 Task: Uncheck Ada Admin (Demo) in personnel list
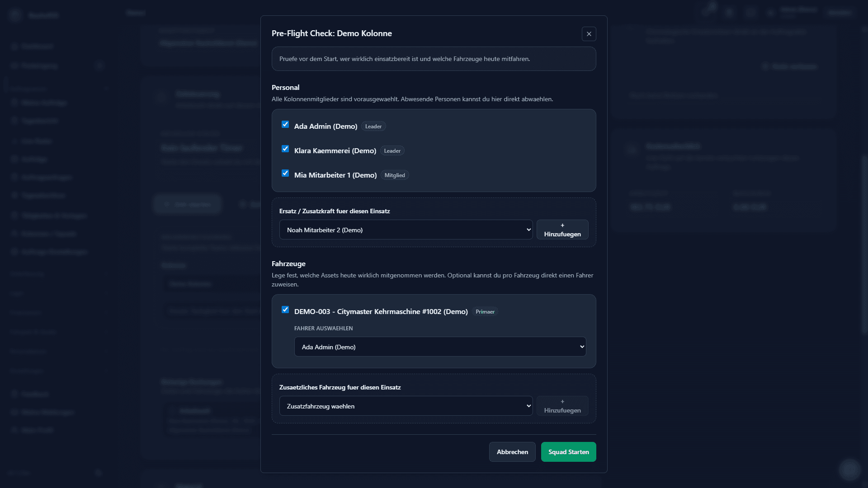click(285, 124)
